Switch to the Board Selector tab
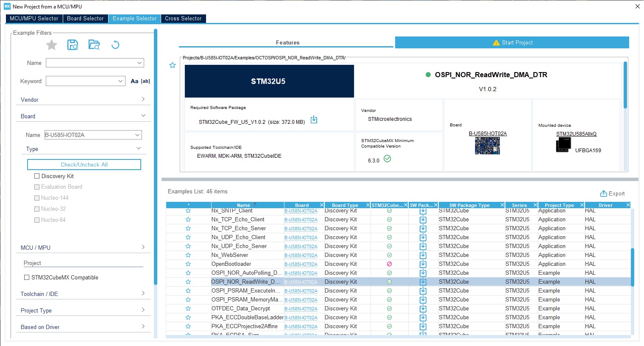Screen dimensions: 644x346 tap(85, 19)
